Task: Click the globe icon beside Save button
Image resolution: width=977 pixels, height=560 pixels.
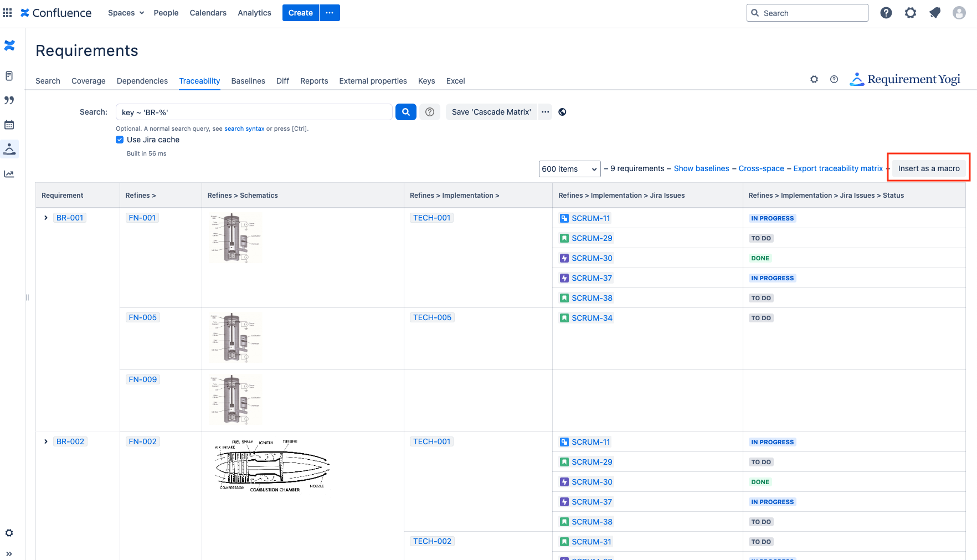Action: (562, 112)
